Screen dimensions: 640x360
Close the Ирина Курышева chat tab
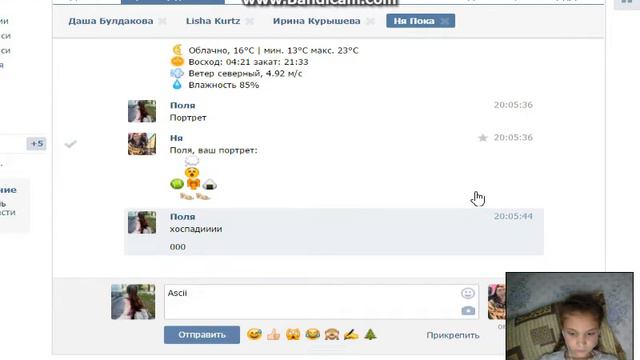point(370,21)
